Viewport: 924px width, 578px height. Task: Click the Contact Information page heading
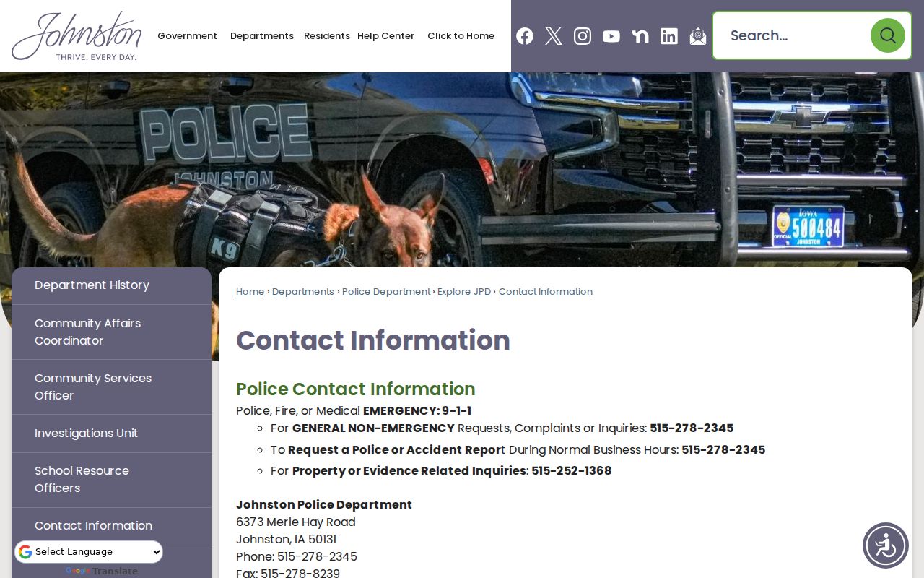373,340
